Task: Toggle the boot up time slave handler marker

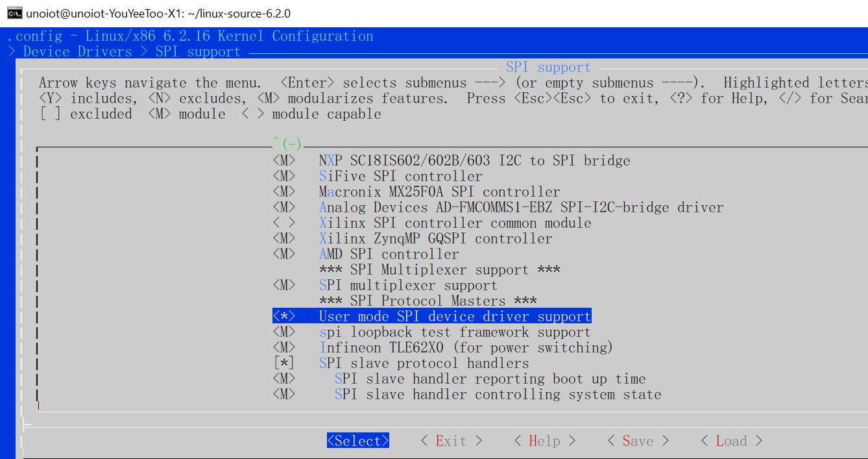Action: (x=284, y=378)
